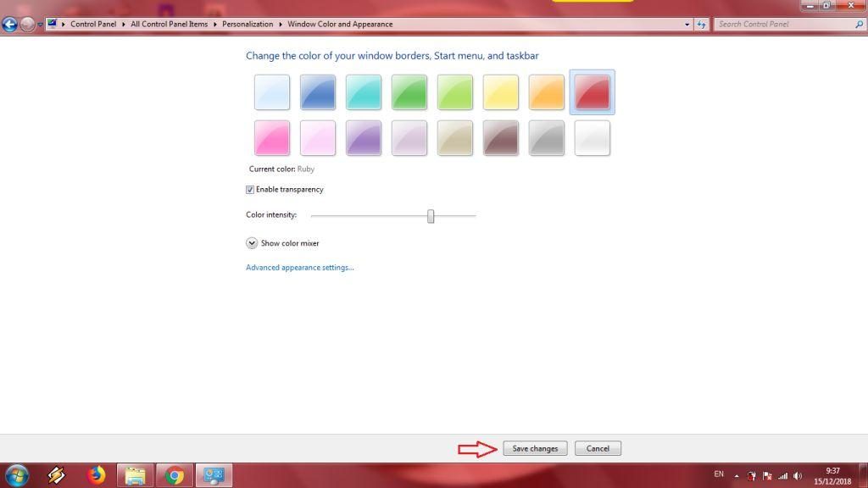Open Advanced appearance settings link
Screen dimensions: 868x488
coord(299,267)
